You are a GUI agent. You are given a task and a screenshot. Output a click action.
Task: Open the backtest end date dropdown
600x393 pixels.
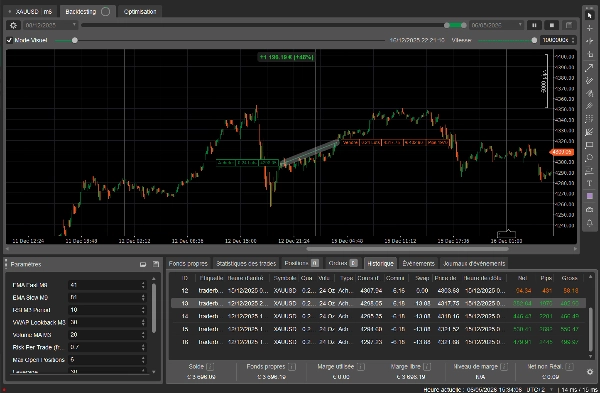point(496,25)
